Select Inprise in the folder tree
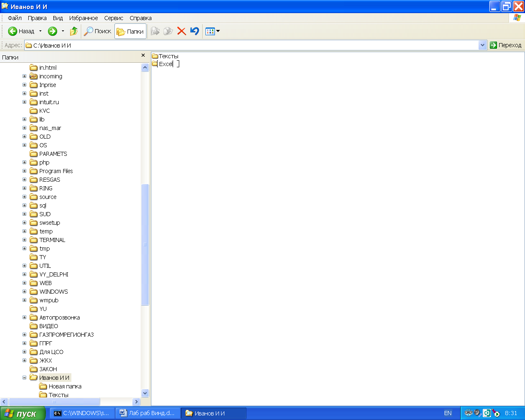This screenshot has width=525, height=420. [x=48, y=85]
